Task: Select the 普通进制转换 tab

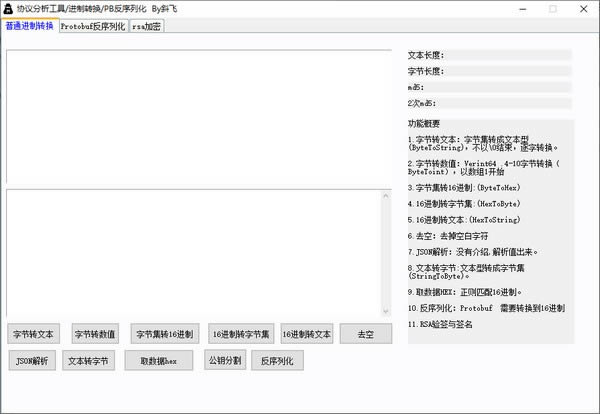Action: (29, 26)
